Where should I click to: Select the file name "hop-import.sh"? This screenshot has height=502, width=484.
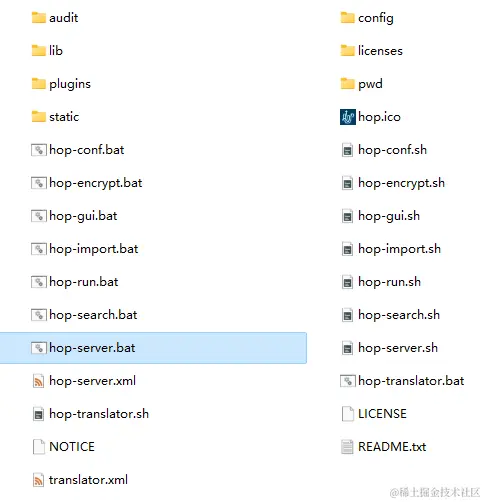pos(400,249)
